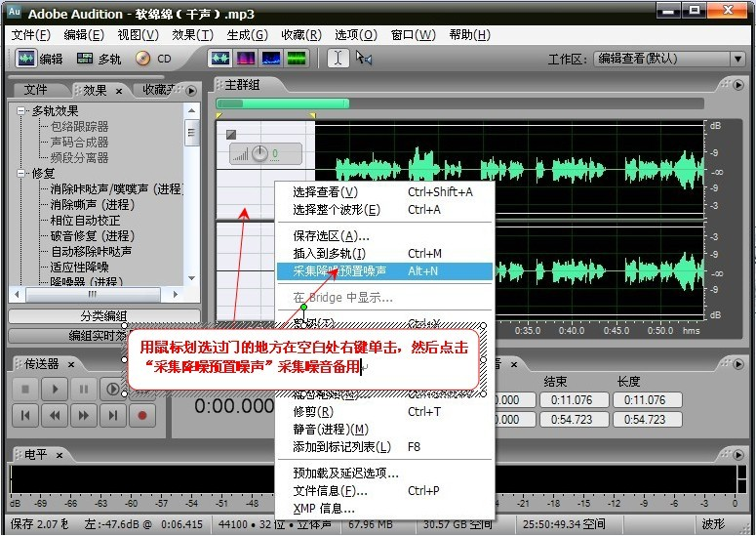
Task: Choose the time selection I-beam tool
Action: 338,59
